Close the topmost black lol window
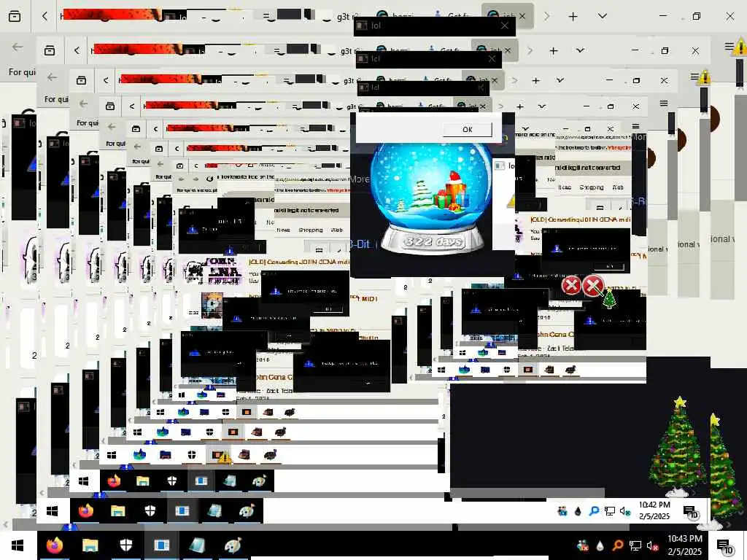 [x=505, y=26]
